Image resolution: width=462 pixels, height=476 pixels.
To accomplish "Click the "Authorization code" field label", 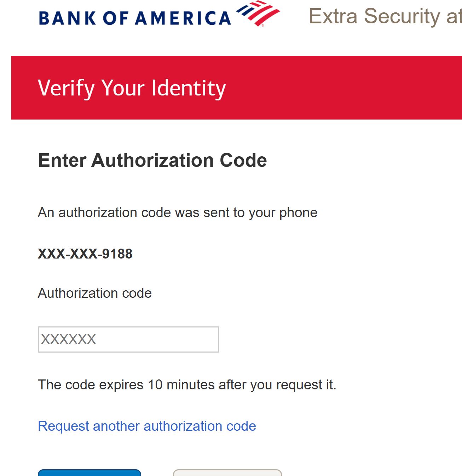I will coord(95,293).
